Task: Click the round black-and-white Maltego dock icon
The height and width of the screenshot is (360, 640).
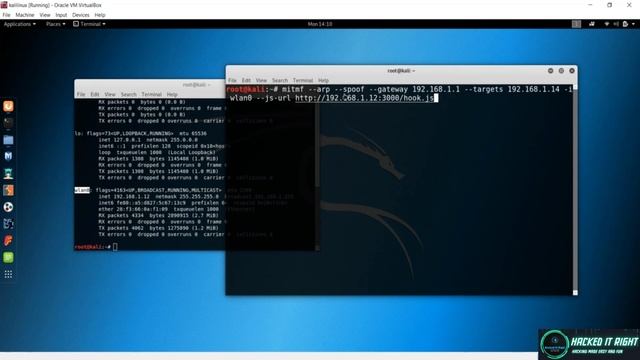Action: (8, 207)
